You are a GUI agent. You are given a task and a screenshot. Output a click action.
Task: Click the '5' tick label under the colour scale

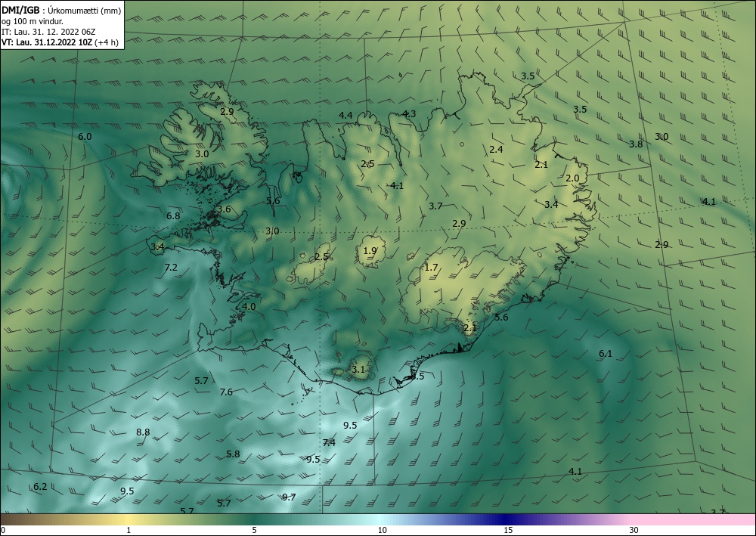254,531
